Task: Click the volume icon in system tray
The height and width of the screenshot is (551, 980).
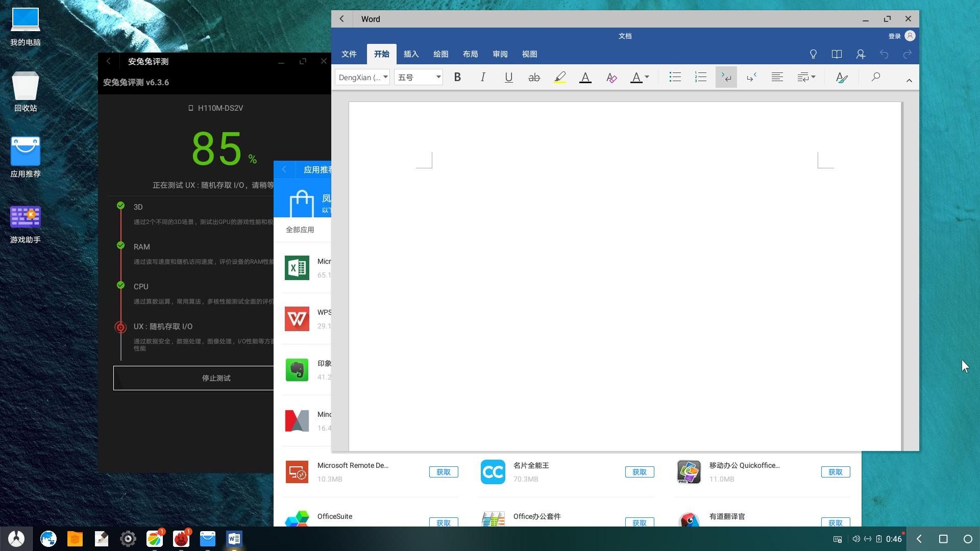Action: [856, 539]
